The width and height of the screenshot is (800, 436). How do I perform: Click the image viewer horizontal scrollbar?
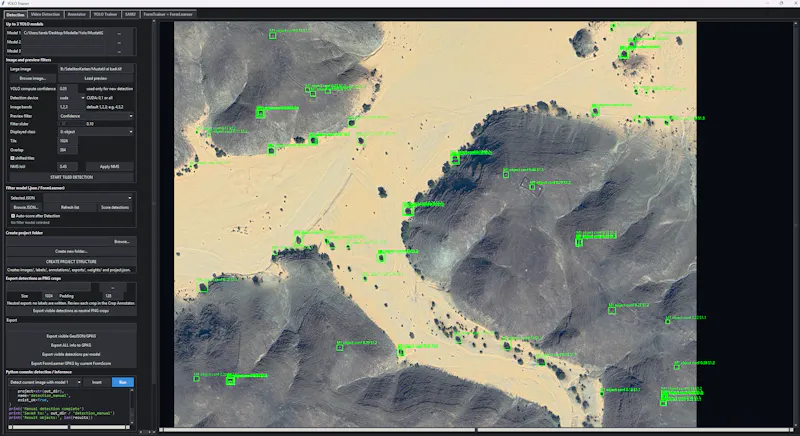pyautogui.click(x=477, y=430)
